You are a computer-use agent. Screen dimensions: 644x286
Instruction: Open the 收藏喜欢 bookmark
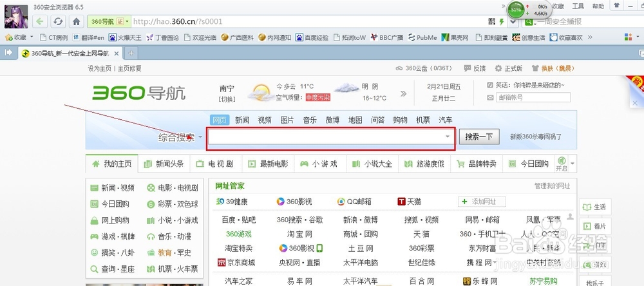(566, 37)
